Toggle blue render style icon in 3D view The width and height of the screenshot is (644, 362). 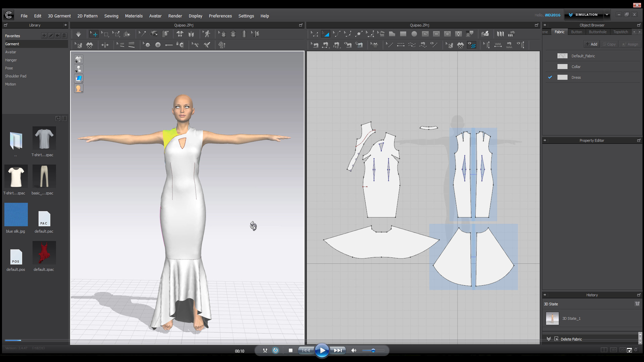(x=78, y=79)
